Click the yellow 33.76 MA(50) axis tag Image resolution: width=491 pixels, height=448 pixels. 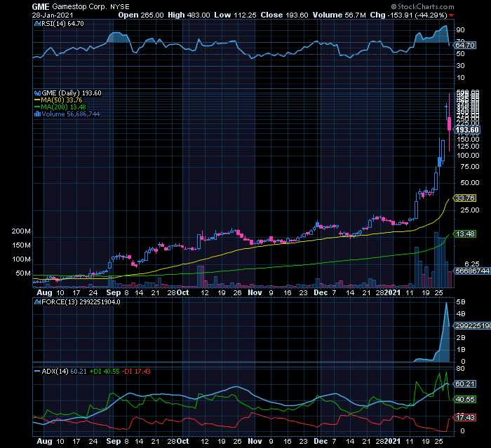(465, 198)
